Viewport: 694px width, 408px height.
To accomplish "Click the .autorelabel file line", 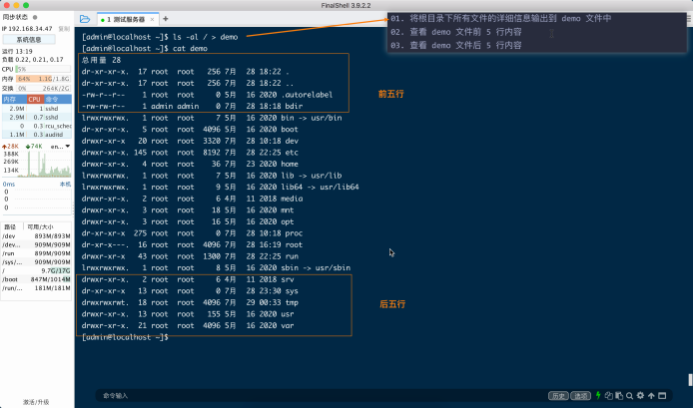I will [207, 94].
